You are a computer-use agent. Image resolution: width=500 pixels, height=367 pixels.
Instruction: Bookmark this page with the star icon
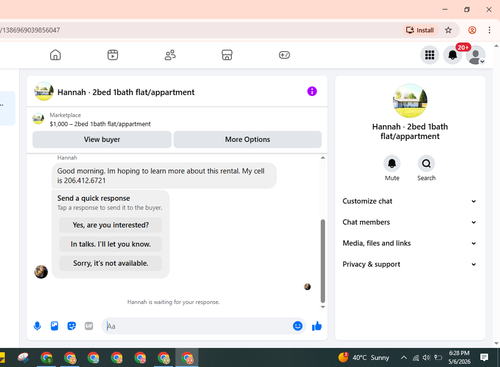tap(448, 30)
